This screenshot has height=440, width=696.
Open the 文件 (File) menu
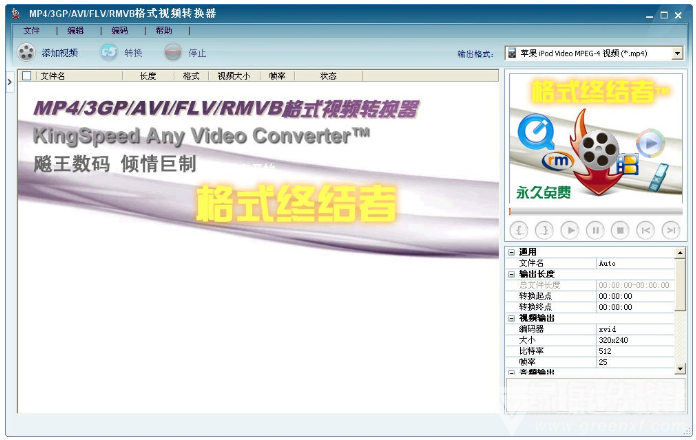coord(32,31)
